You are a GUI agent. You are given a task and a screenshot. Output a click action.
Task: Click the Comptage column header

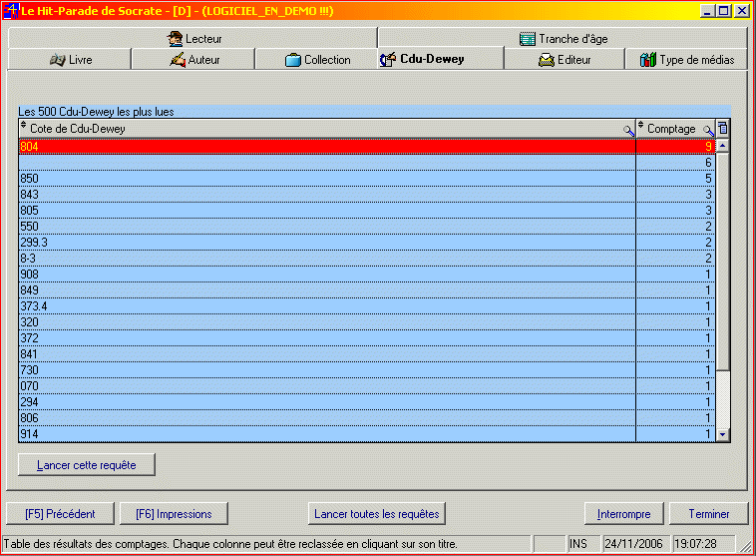pyautogui.click(x=676, y=129)
